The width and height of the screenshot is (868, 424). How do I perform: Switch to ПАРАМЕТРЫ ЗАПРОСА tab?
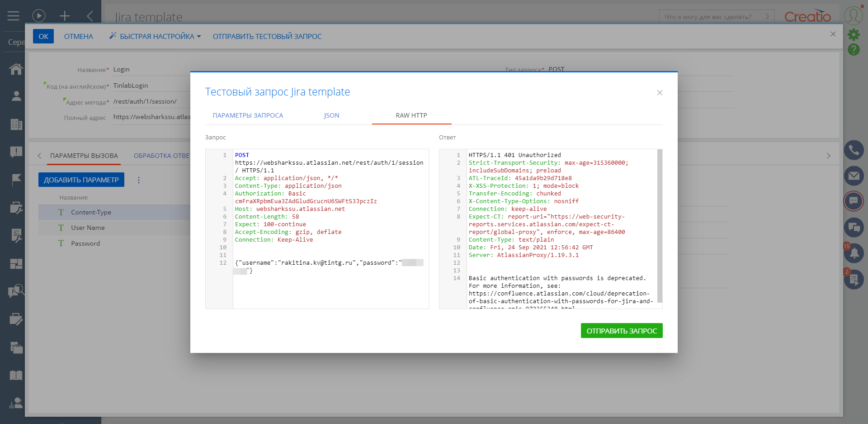point(248,115)
